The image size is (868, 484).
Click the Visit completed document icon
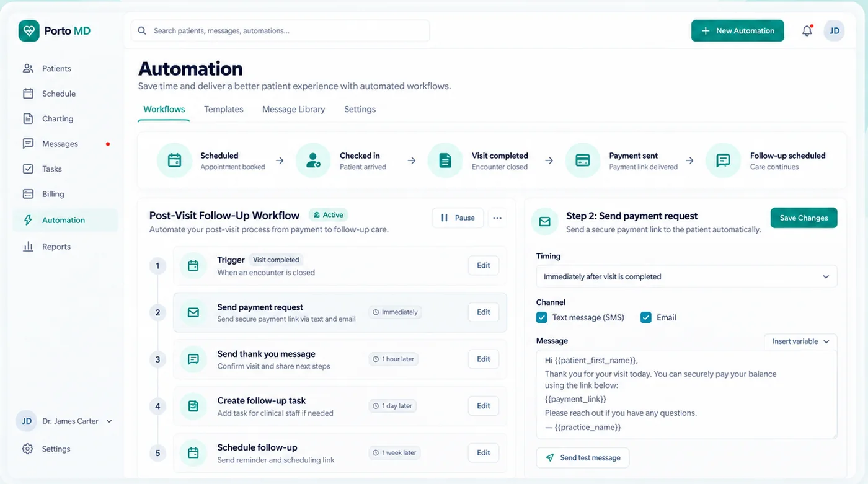point(445,161)
